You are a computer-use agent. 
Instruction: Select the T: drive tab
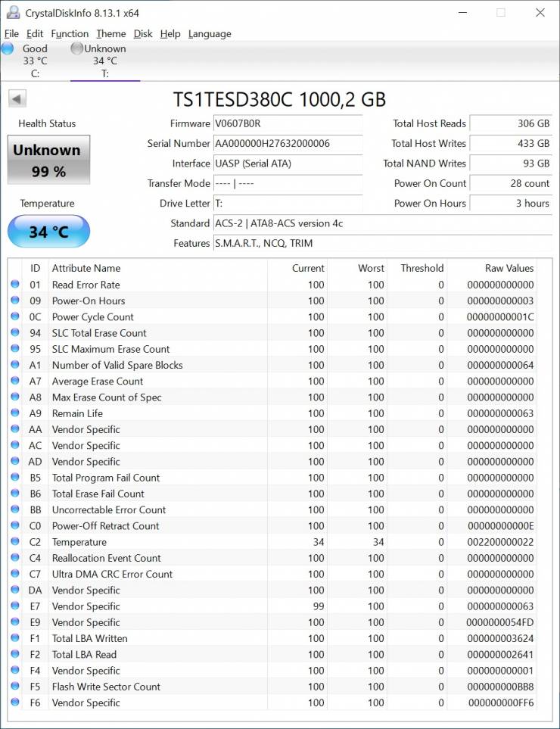105,61
